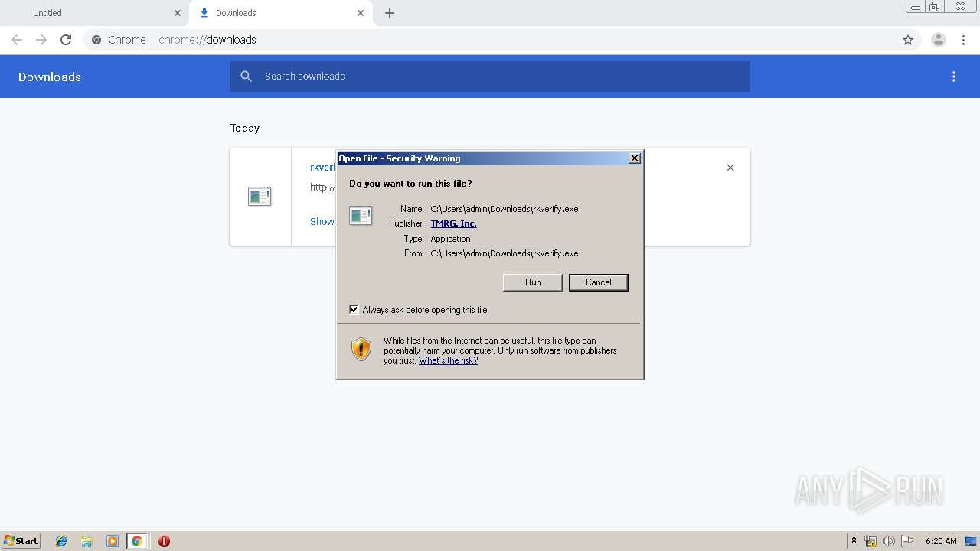Go back to previous page
Image resolution: width=980 pixels, height=551 pixels.
coord(17,40)
